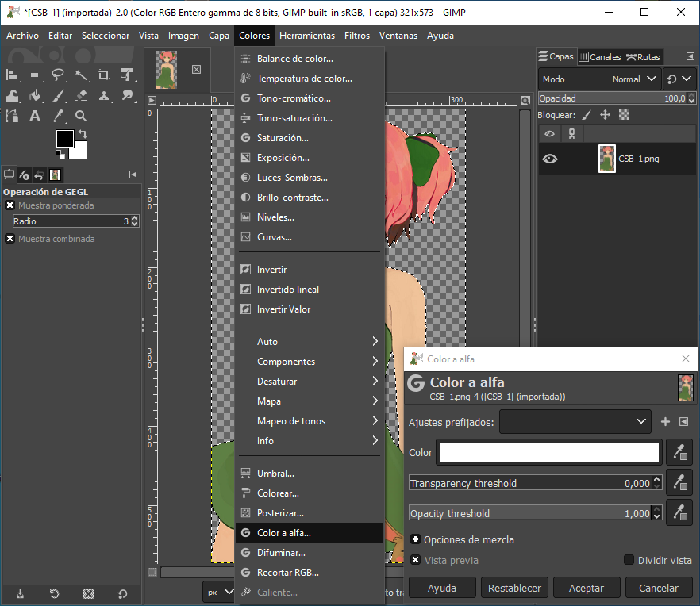Select the Crop tool

pyautogui.click(x=104, y=75)
